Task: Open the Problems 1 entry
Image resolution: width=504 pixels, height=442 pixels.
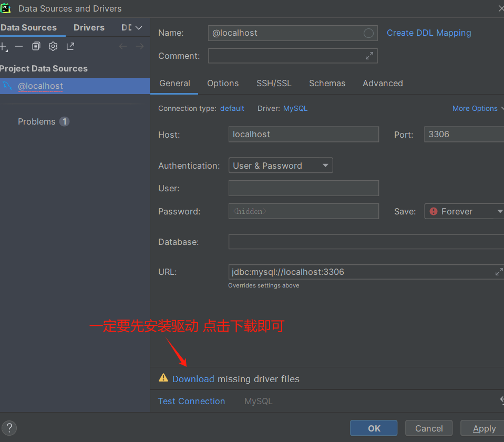Action: (x=44, y=121)
